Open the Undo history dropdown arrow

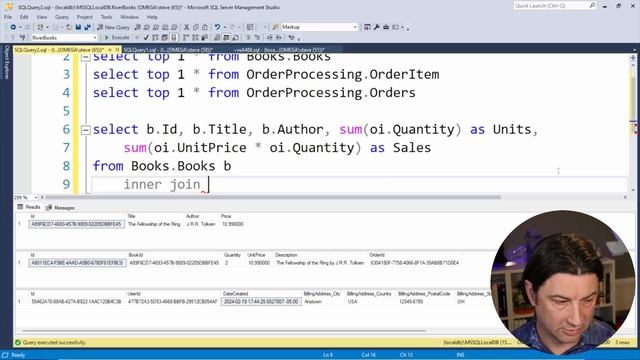pyautogui.click(x=224, y=27)
